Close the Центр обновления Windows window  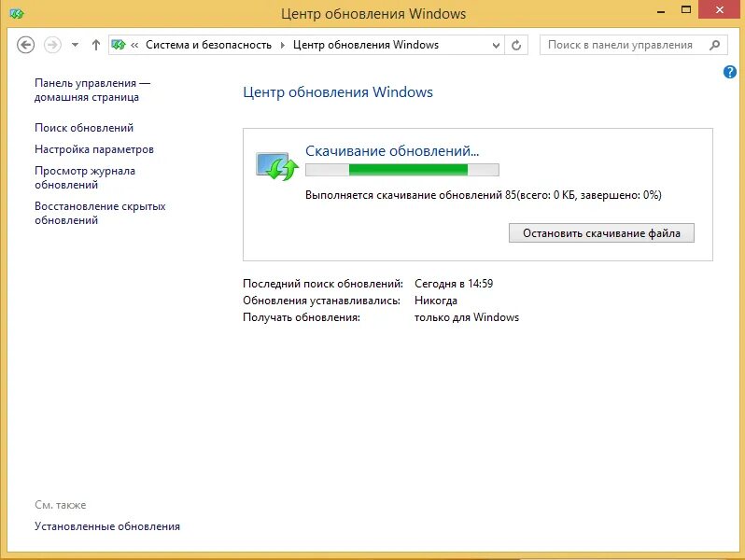[719, 9]
